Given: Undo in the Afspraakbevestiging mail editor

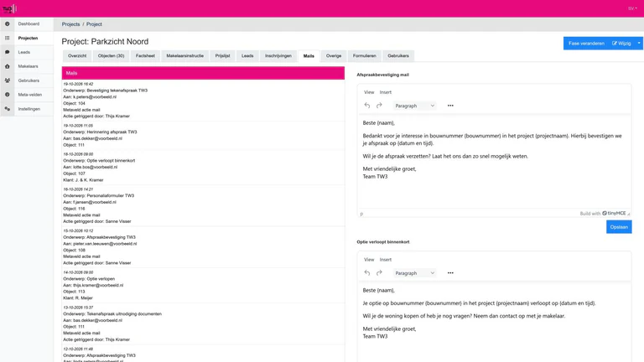Looking at the screenshot, I should (366, 106).
